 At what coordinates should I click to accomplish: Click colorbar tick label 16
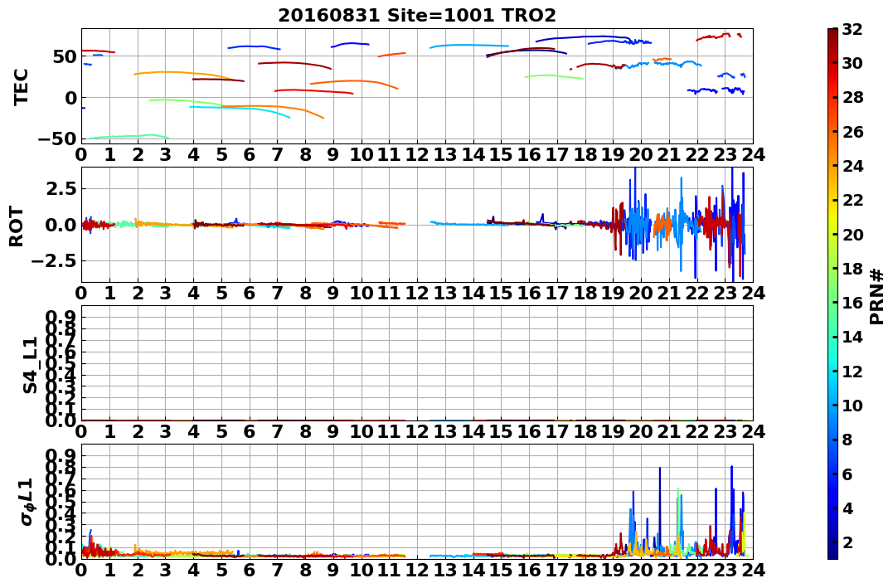[x=852, y=303]
